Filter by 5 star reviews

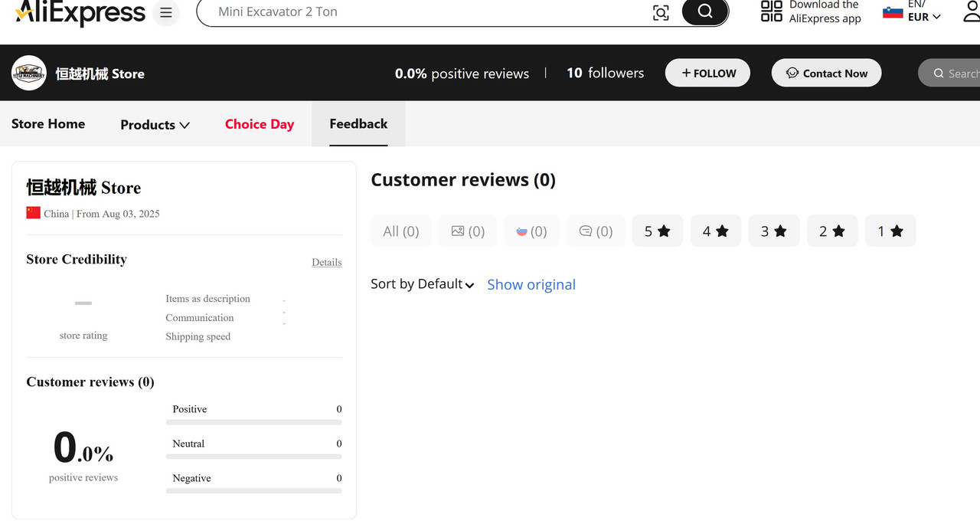click(658, 231)
